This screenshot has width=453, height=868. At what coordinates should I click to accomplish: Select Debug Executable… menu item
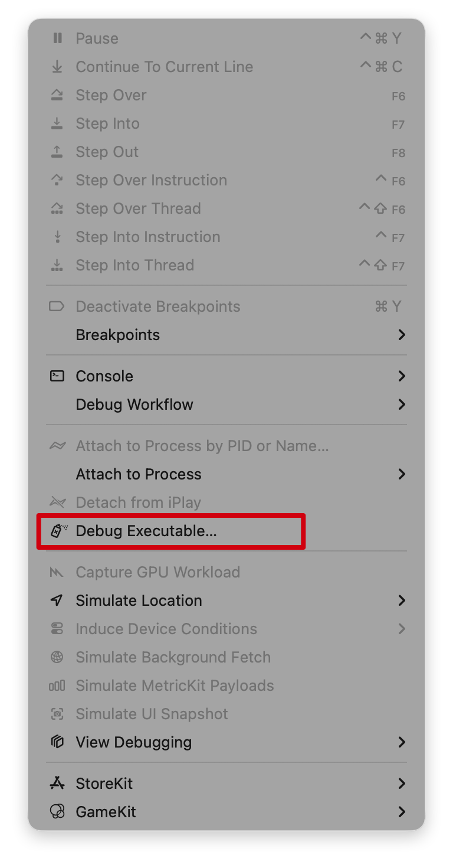pos(146,531)
